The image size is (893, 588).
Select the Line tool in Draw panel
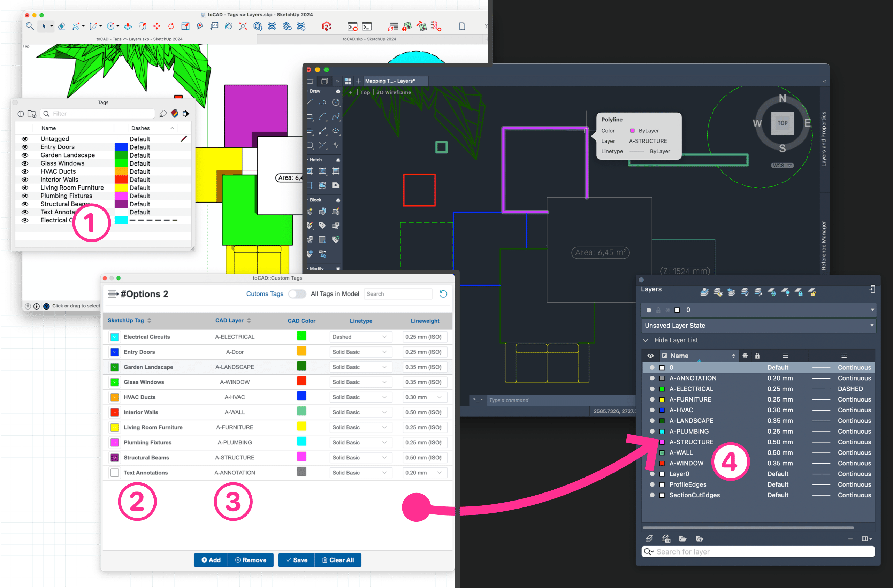point(310,102)
